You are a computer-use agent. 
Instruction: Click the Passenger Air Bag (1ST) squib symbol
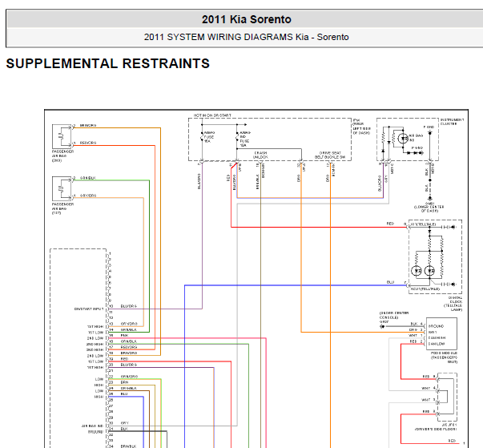coord(62,188)
